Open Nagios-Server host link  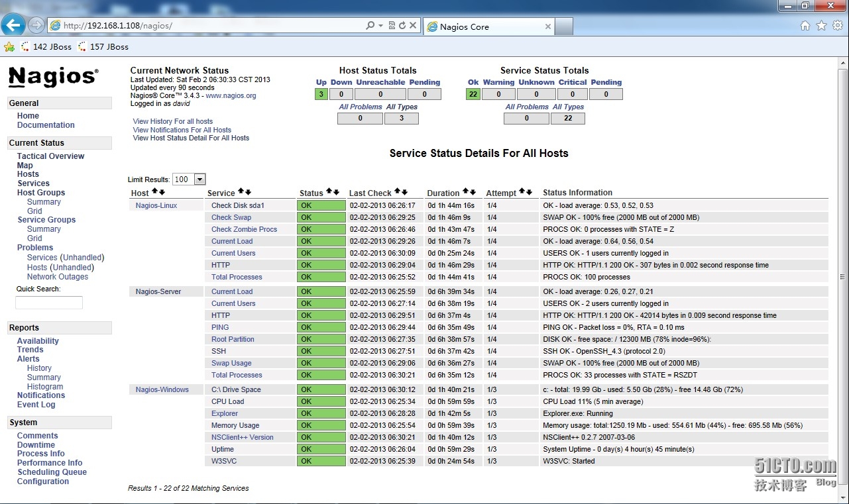pyautogui.click(x=158, y=291)
